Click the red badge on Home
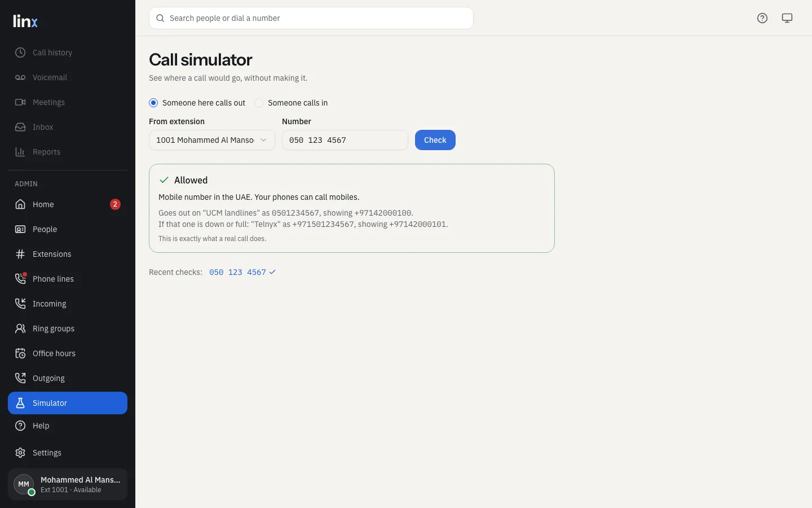812x508 pixels. coord(115,204)
